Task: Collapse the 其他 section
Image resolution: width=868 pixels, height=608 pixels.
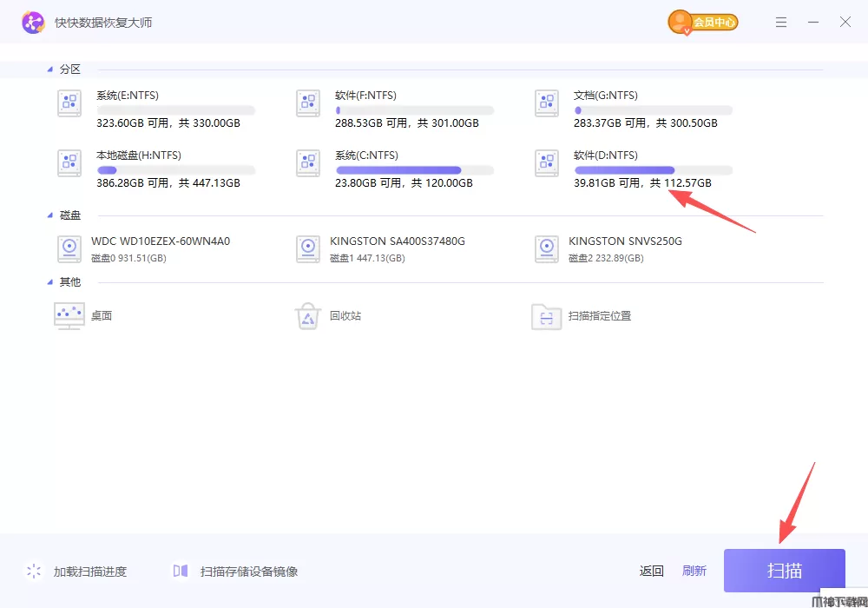Action: pos(49,282)
